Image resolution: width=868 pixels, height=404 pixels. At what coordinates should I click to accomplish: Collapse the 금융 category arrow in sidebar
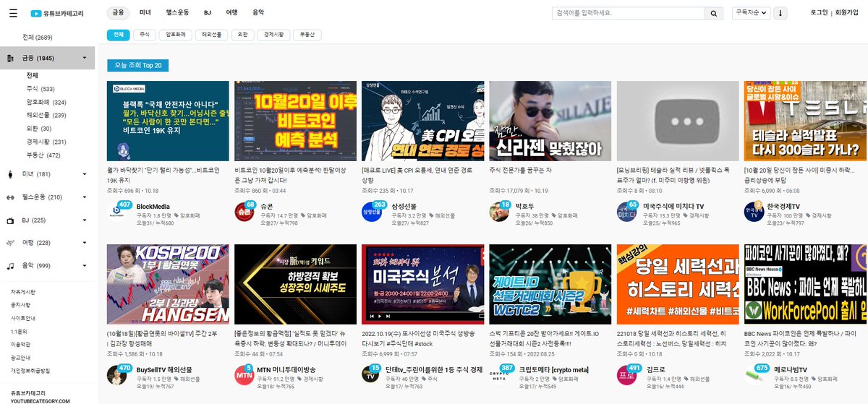coord(85,58)
